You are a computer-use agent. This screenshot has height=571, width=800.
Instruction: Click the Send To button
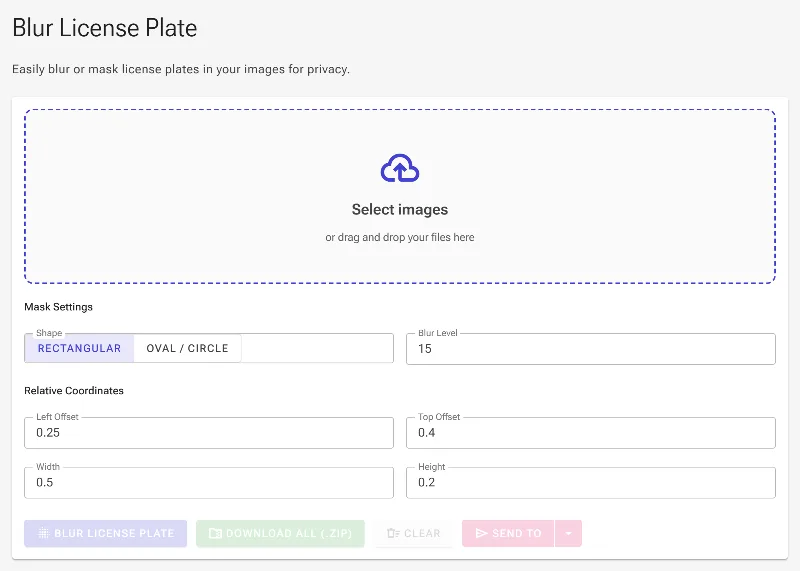(508, 533)
